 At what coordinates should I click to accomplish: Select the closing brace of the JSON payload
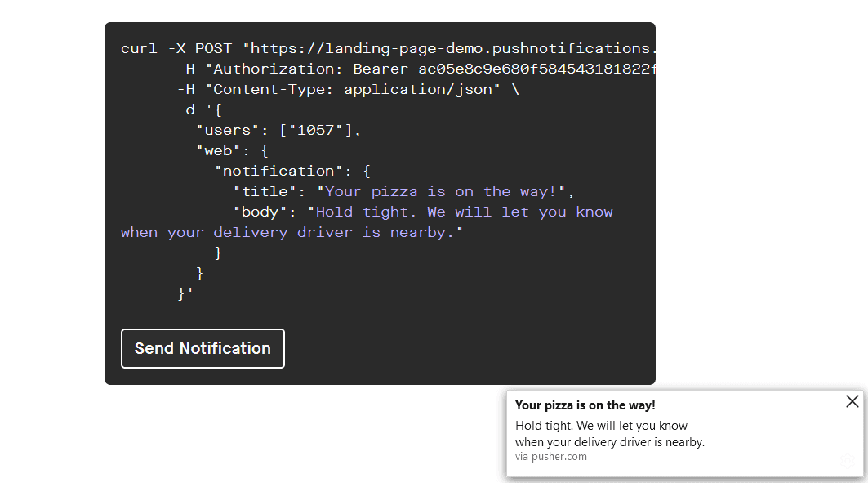180,293
